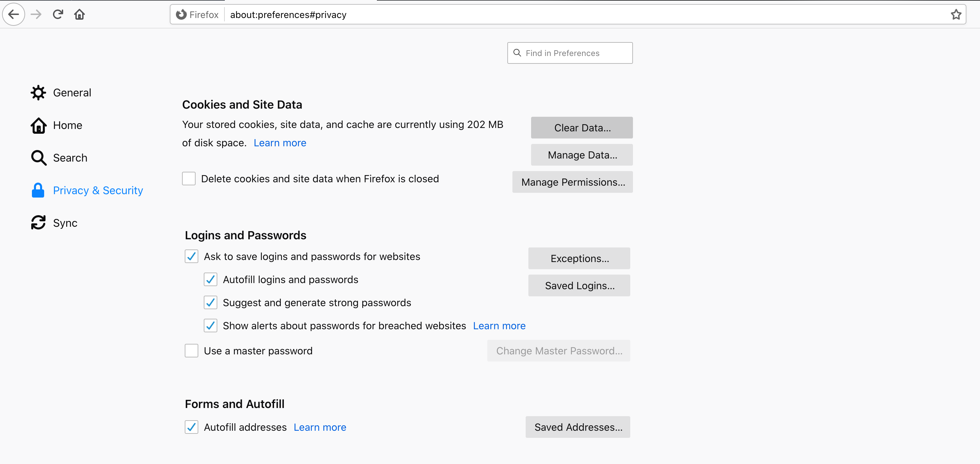
Task: Click the Manage Permissions button
Action: click(573, 182)
